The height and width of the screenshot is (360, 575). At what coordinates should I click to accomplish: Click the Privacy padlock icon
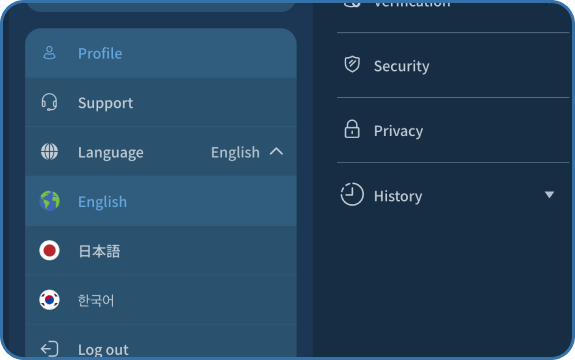[x=352, y=129]
